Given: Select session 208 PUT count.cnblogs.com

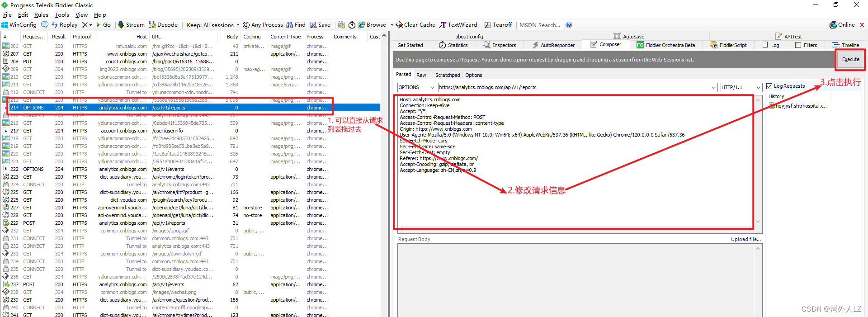Looking at the screenshot, I should 190,62.
